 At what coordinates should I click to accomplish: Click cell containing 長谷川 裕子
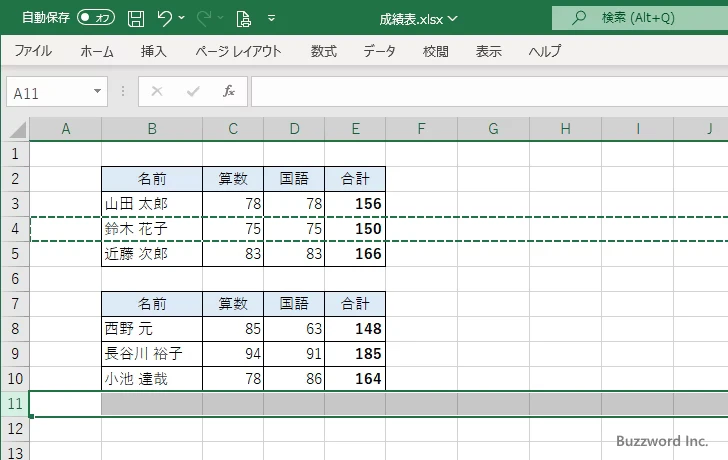click(x=152, y=354)
